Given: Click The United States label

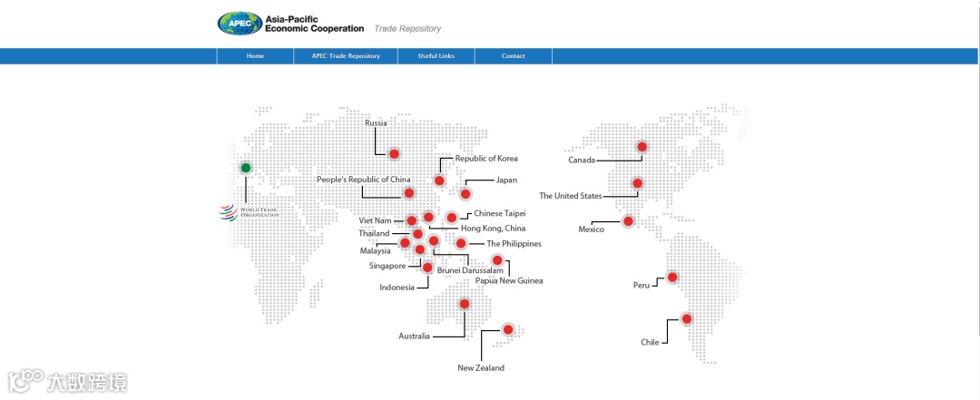Looking at the screenshot, I should (x=571, y=196).
